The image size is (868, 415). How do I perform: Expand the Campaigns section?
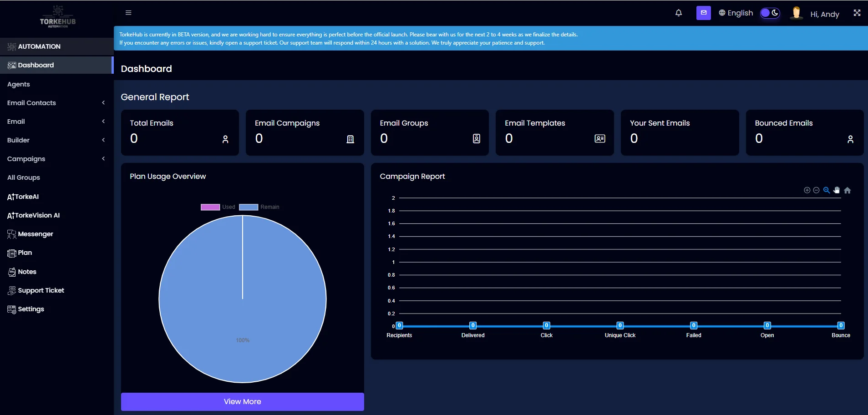tap(26, 158)
